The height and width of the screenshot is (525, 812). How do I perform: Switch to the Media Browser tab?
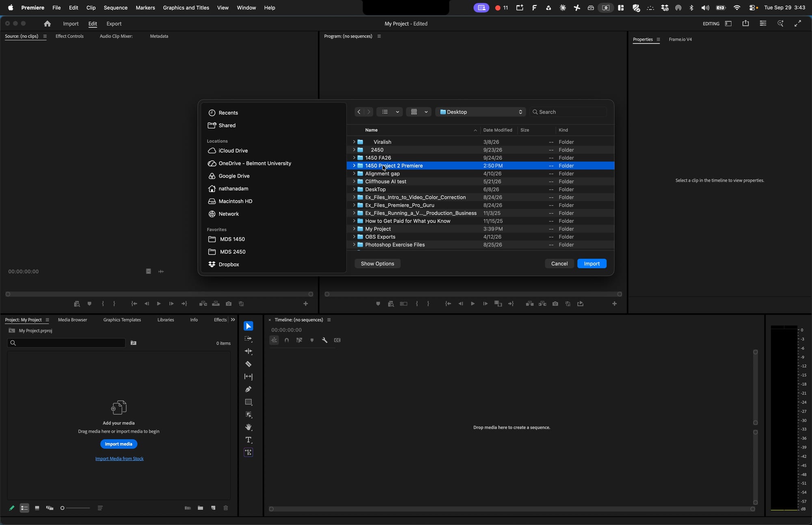click(72, 320)
